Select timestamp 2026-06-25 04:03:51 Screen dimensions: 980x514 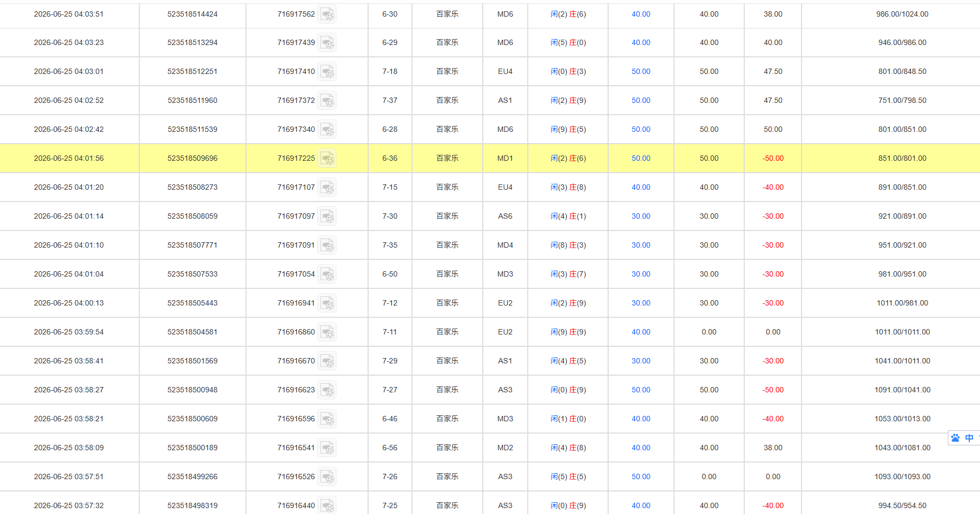point(69,14)
